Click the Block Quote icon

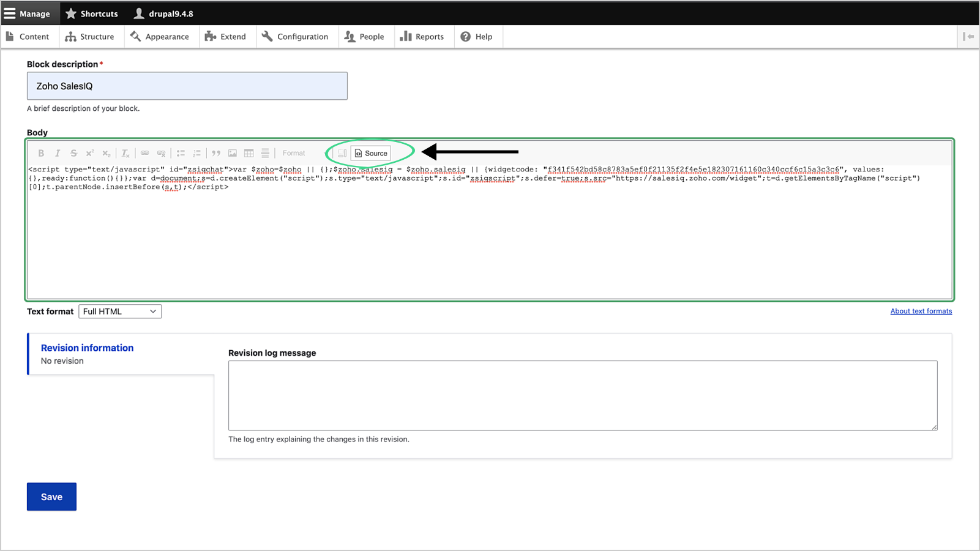coord(216,153)
